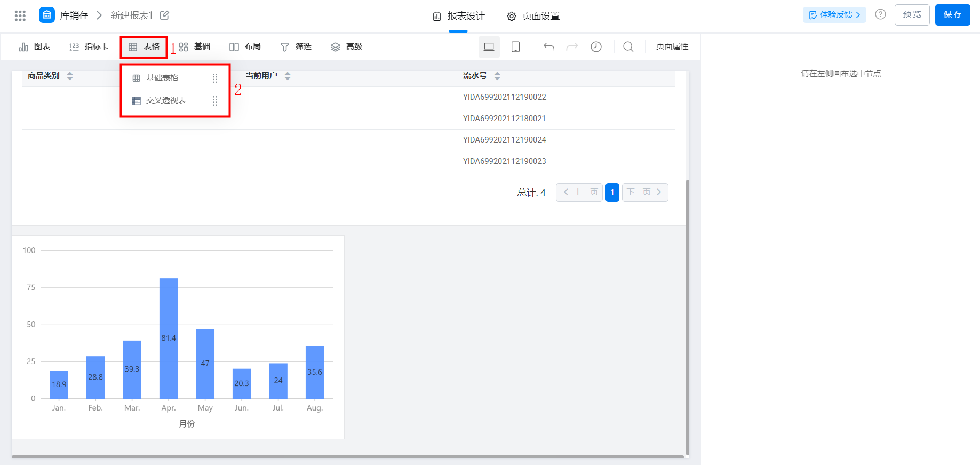This screenshot has width=980, height=465.
Task: Switch to mobile preview mode icon
Action: [515, 47]
